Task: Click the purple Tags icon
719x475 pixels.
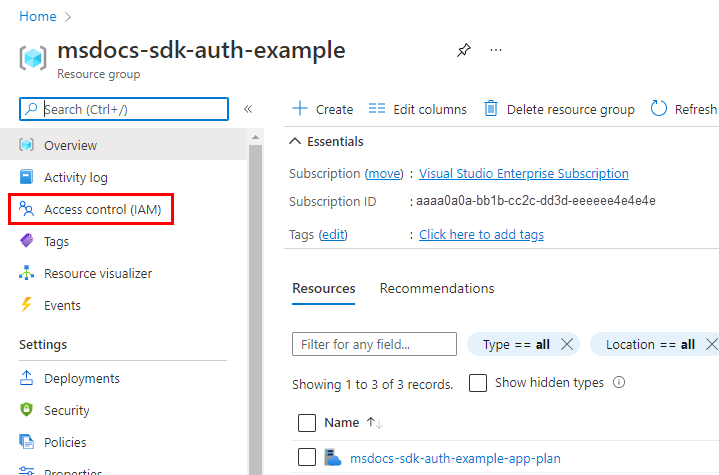Action: [x=27, y=240]
